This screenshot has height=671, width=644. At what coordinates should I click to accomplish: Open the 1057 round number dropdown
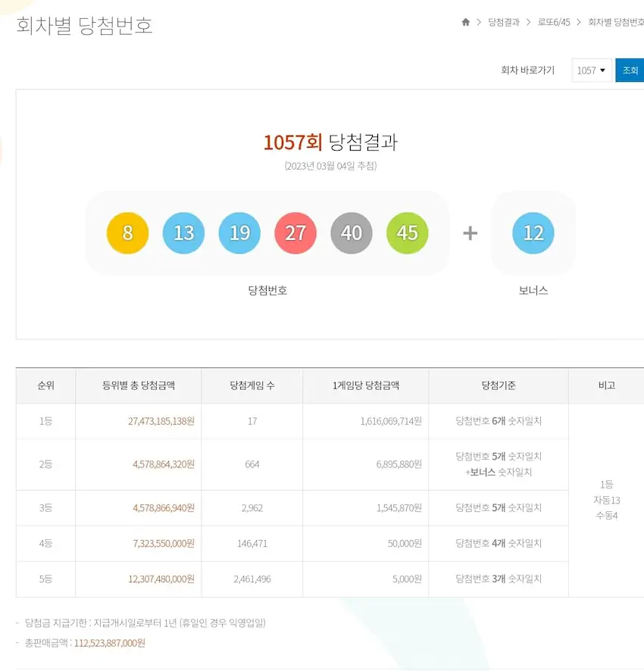click(591, 70)
